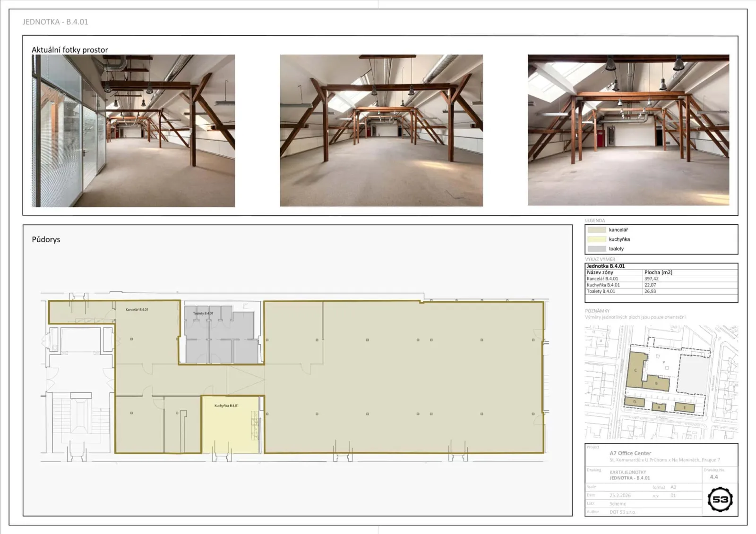This screenshot has width=756, height=534.
Task: Click building D on the site map
Action: pos(635,402)
